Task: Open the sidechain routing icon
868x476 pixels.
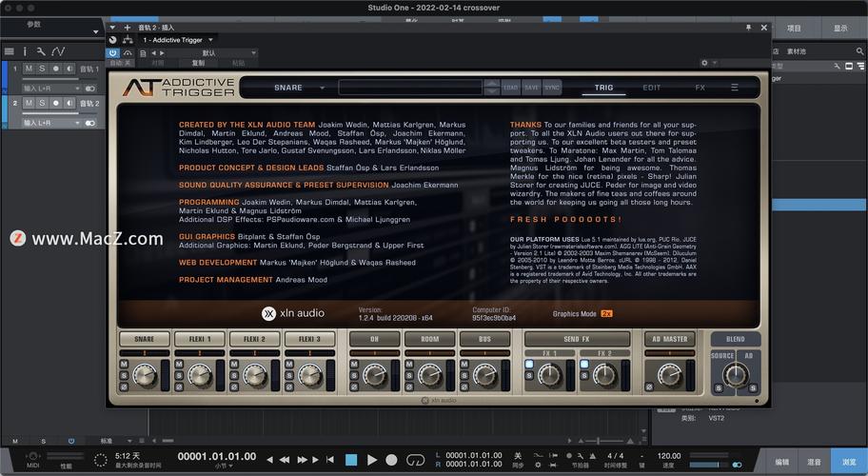Action: click(128, 40)
